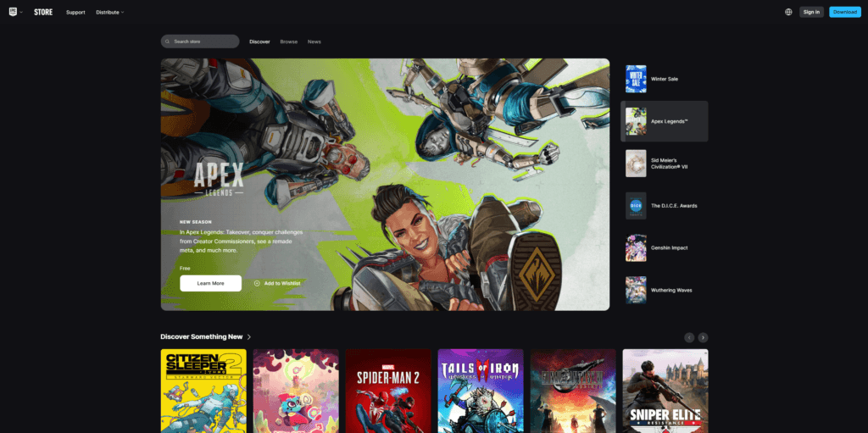Click the Genshin Impact thumbnail
868x433 pixels.
[636, 247]
